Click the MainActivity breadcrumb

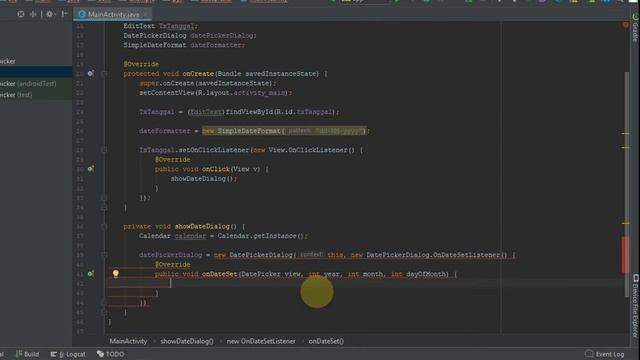click(128, 341)
